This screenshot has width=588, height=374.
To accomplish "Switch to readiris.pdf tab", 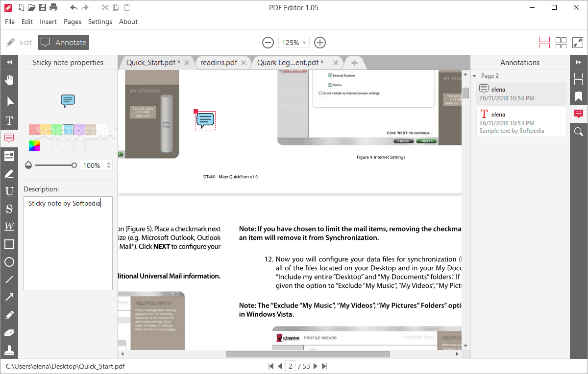I will pyautogui.click(x=219, y=63).
